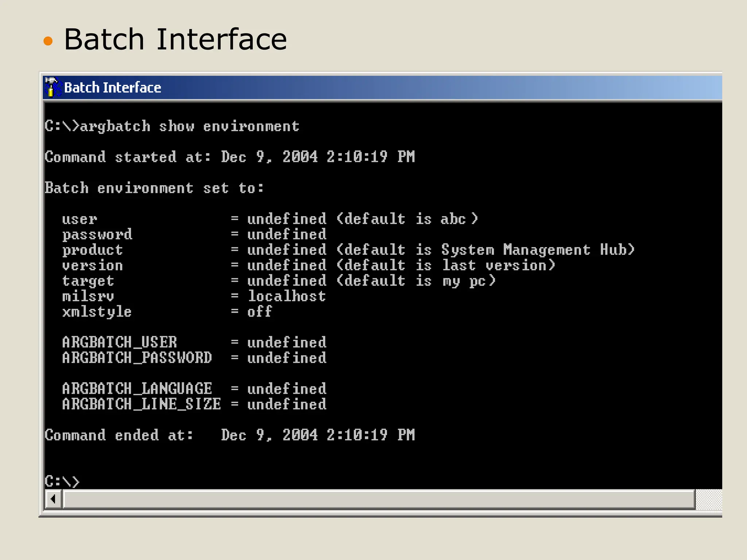
Task: Click the slide heading 'Batch Interface'
Action: (x=175, y=39)
